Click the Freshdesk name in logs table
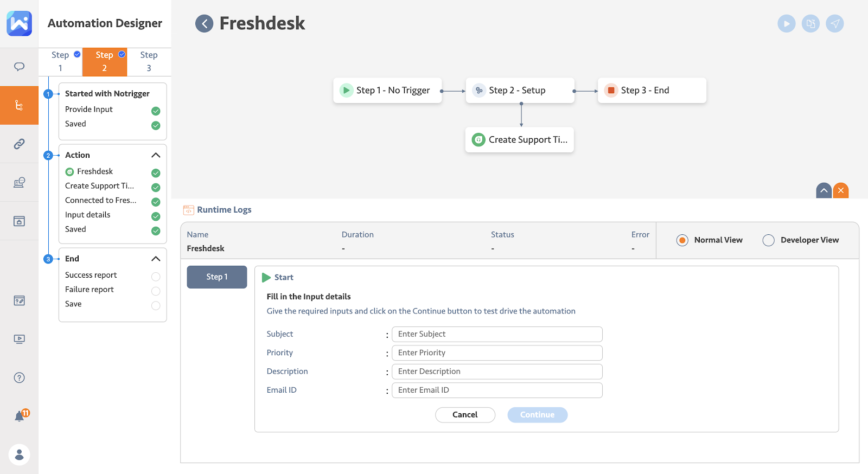 point(206,248)
